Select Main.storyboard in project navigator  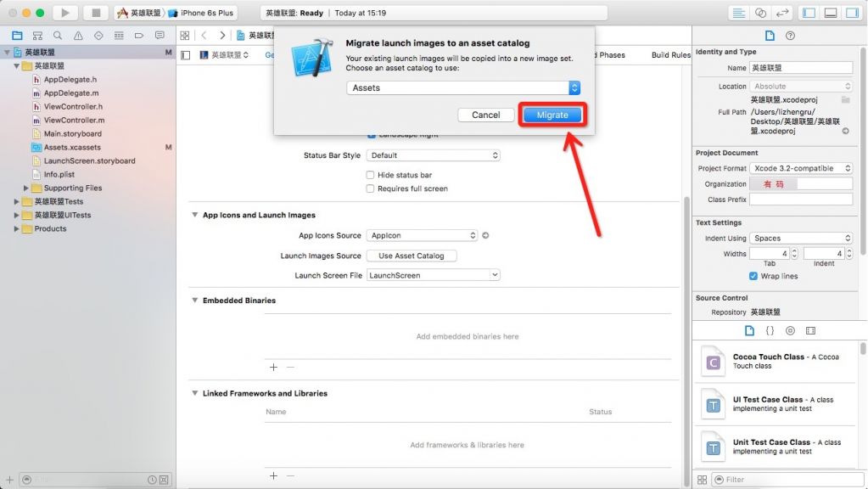point(72,133)
